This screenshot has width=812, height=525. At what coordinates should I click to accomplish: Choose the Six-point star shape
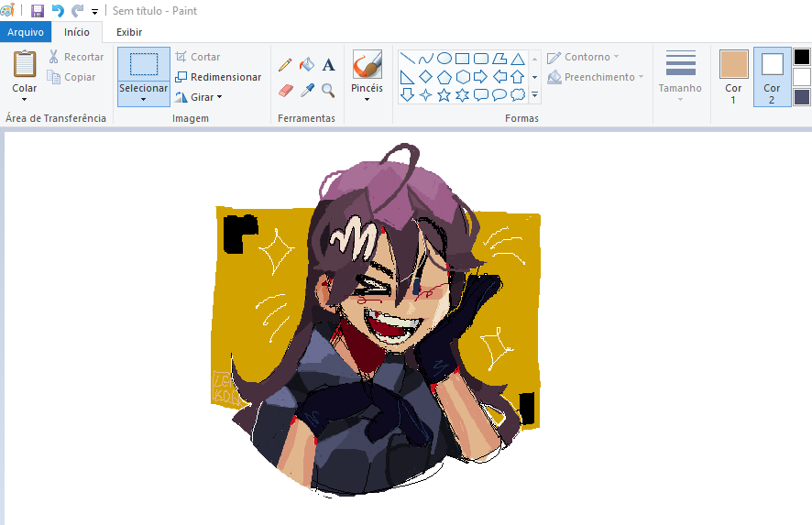point(463,94)
